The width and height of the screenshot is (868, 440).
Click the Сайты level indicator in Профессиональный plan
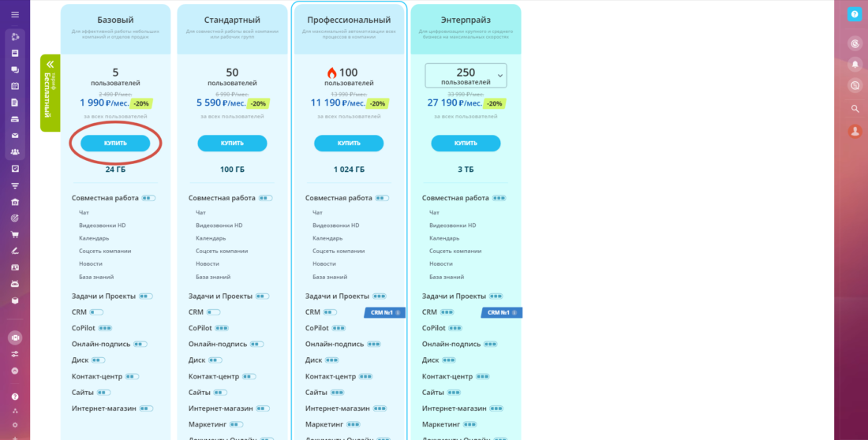pyautogui.click(x=337, y=392)
